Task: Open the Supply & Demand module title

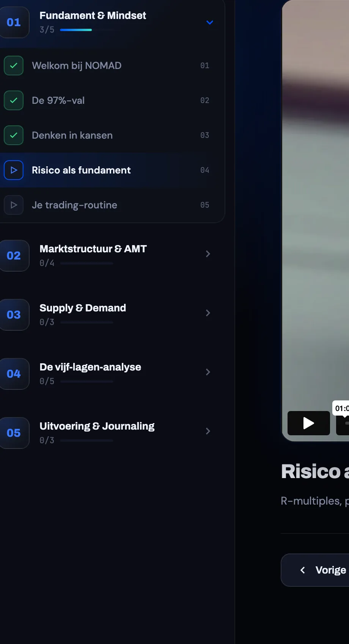Action: click(x=83, y=308)
